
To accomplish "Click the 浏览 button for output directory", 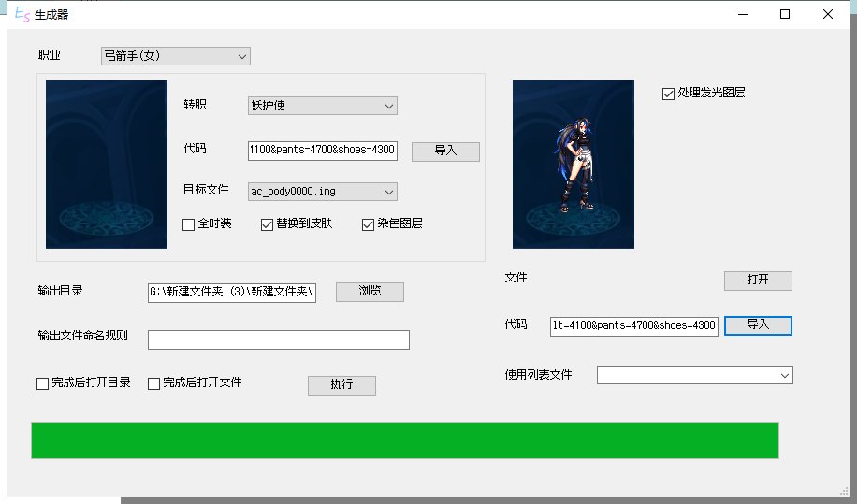I will [370, 292].
